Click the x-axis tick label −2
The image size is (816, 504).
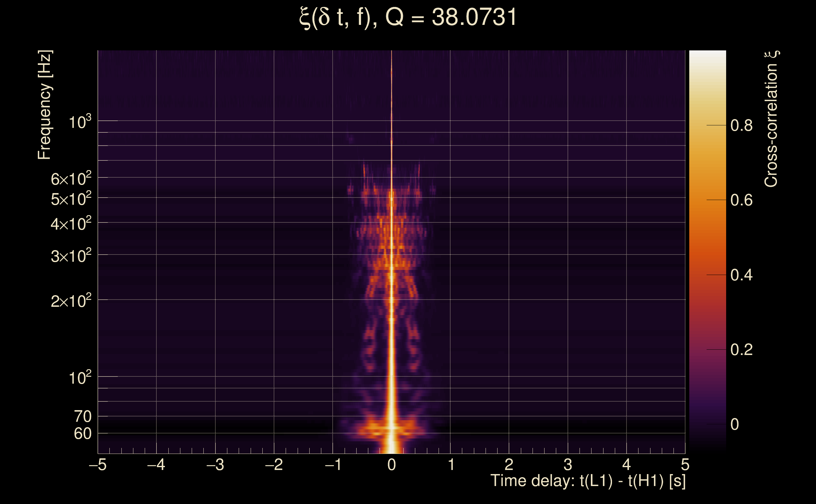pyautogui.click(x=274, y=465)
